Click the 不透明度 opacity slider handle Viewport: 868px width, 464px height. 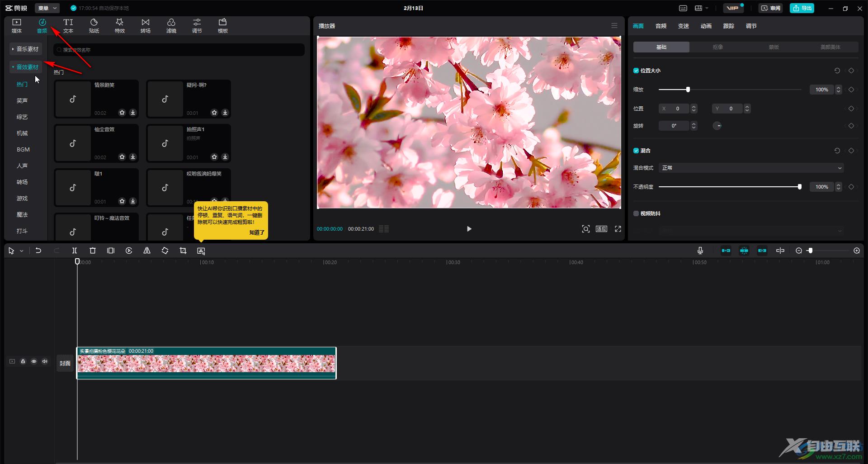(800, 187)
